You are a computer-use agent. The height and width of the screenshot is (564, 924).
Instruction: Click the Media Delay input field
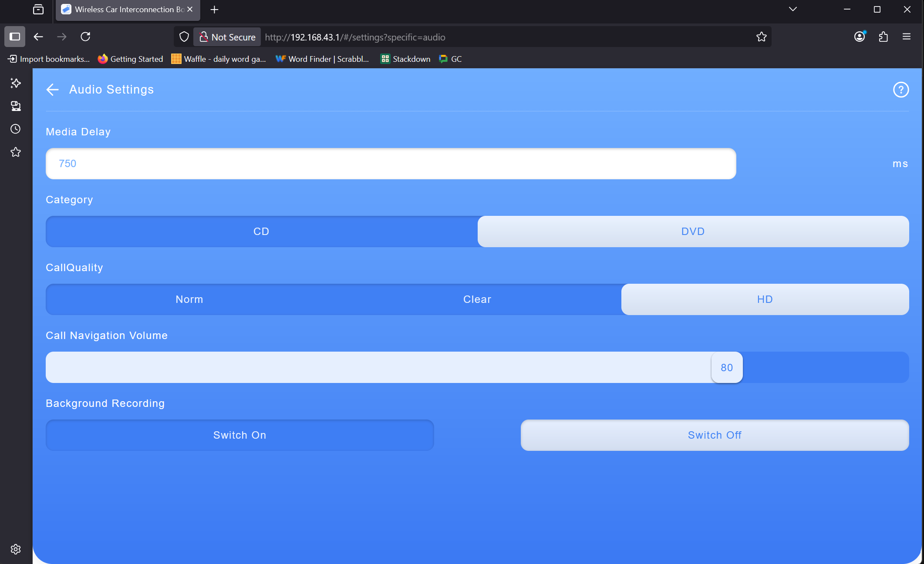(x=391, y=164)
